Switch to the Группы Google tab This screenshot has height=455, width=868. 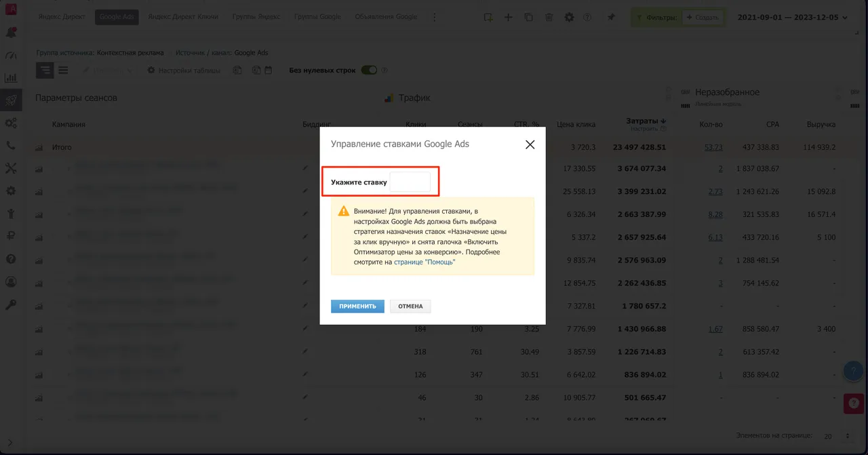point(317,17)
